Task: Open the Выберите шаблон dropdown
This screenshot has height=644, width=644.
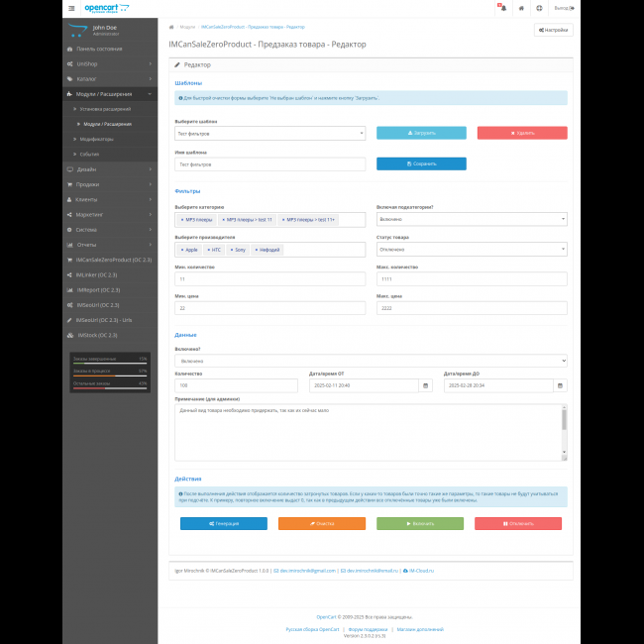Action: 269,133
